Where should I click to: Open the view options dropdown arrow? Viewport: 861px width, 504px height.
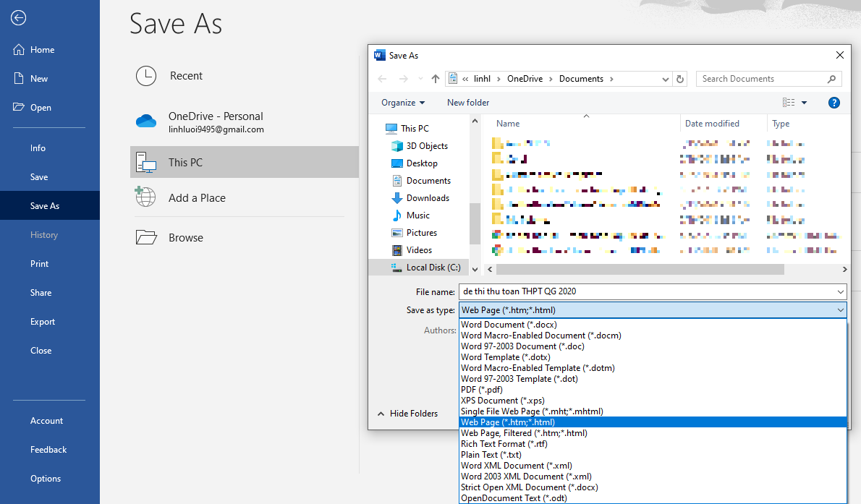[x=804, y=103]
